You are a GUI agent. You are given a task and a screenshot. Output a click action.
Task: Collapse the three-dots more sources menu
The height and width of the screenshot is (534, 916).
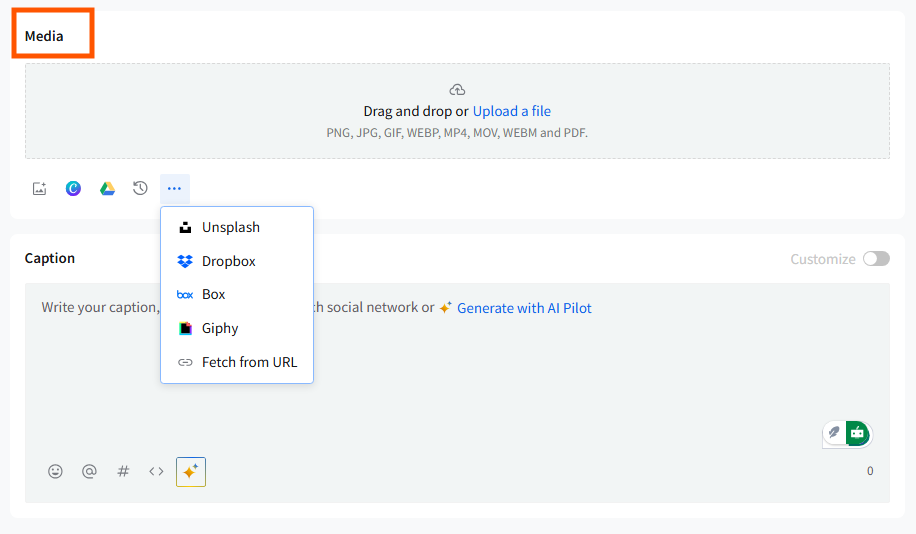click(x=174, y=188)
